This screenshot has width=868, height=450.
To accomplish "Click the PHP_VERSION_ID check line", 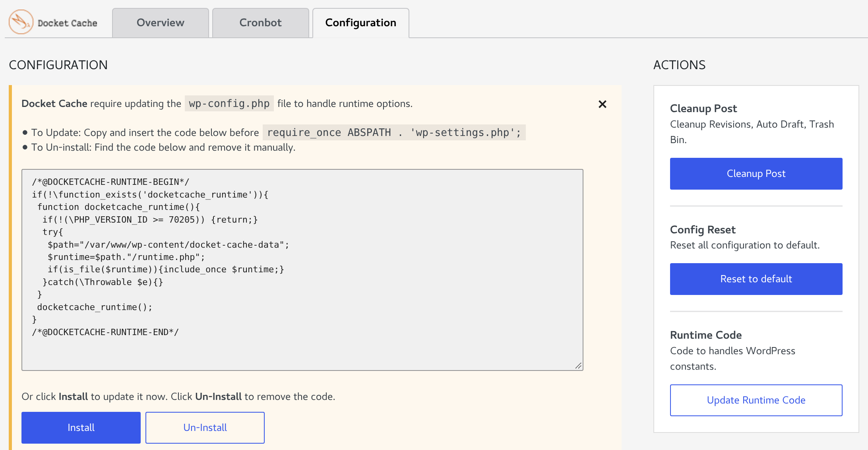I will [x=150, y=220].
